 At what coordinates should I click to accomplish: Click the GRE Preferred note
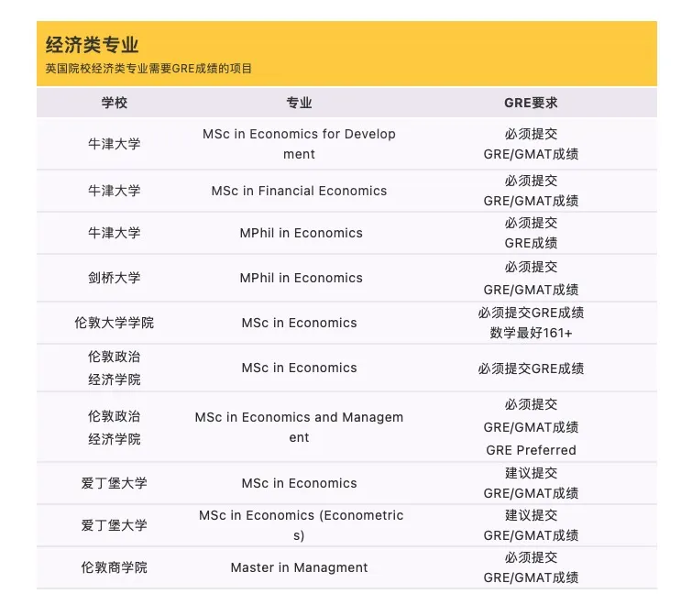click(x=531, y=450)
